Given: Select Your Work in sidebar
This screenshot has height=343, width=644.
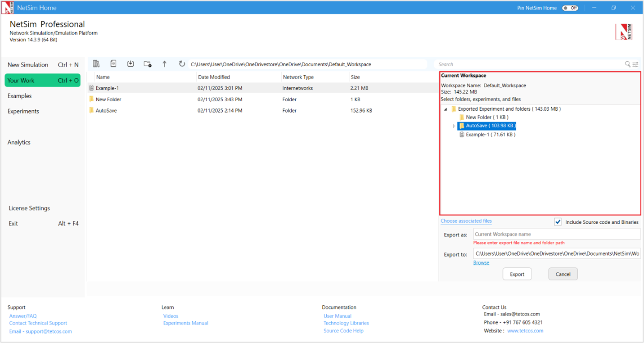Looking at the screenshot, I should coord(43,80).
